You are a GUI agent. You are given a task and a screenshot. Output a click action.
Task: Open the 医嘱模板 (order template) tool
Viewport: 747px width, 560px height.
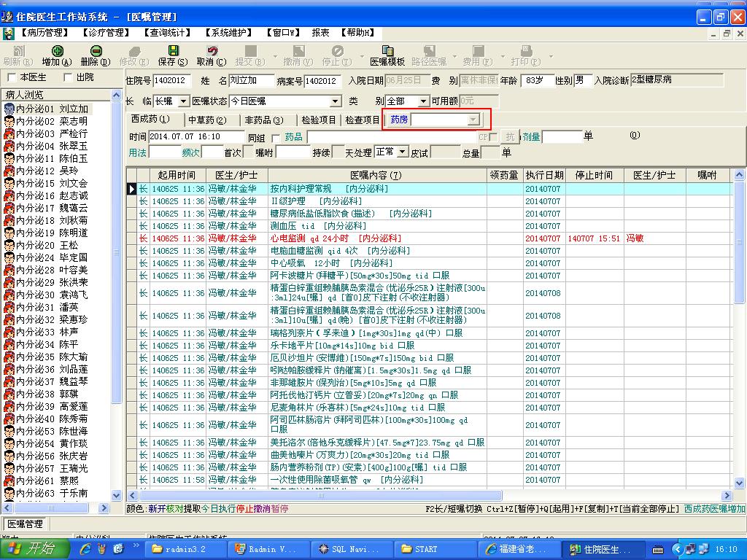coord(387,55)
